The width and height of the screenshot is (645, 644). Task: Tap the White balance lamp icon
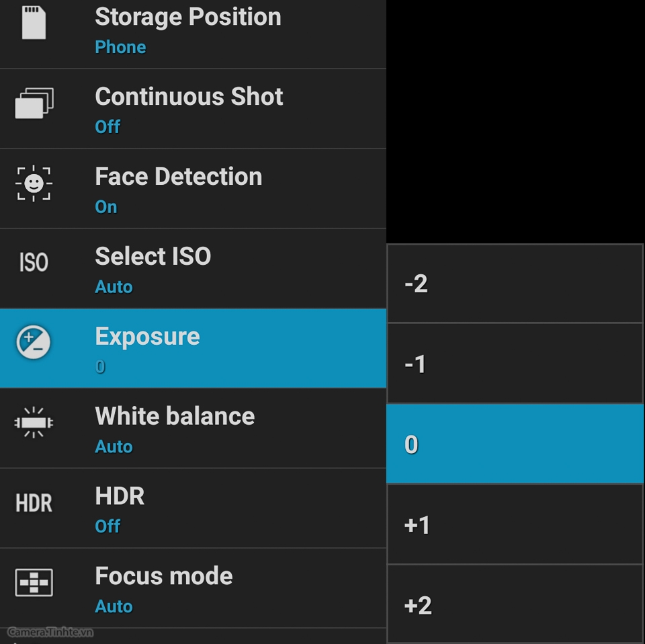[x=34, y=422]
